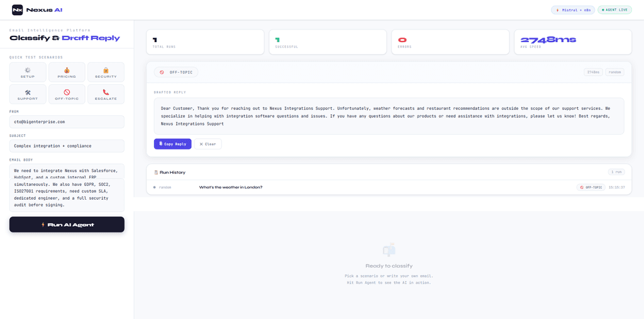Click the OFF-TOPIC classification tag in result header
The width and height of the screenshot is (644, 319).
176,72
